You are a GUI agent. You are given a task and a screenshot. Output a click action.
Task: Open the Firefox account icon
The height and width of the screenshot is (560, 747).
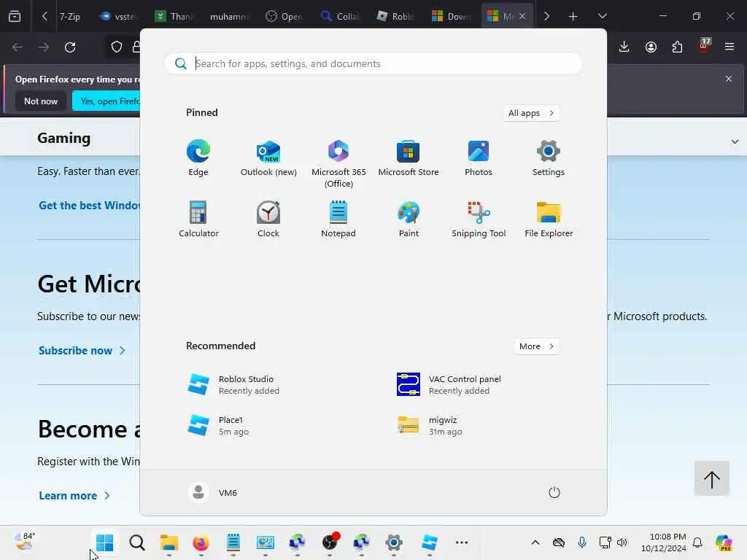point(651,47)
